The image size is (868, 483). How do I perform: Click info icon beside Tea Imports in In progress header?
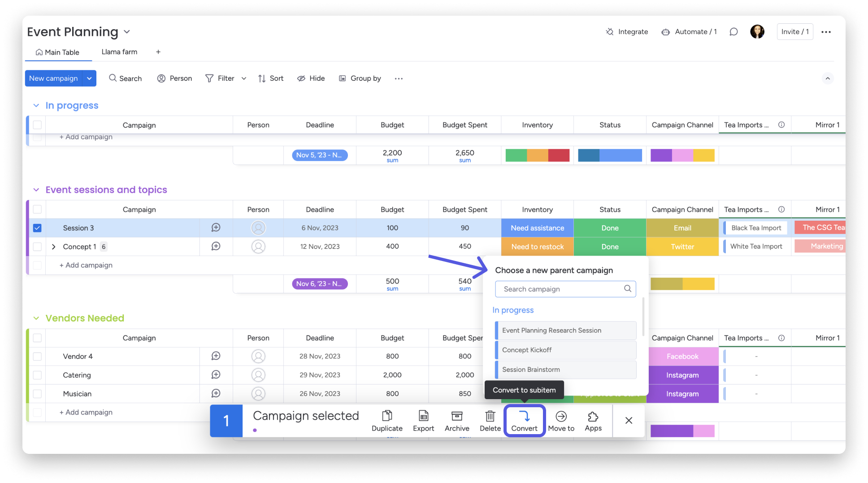781,125
